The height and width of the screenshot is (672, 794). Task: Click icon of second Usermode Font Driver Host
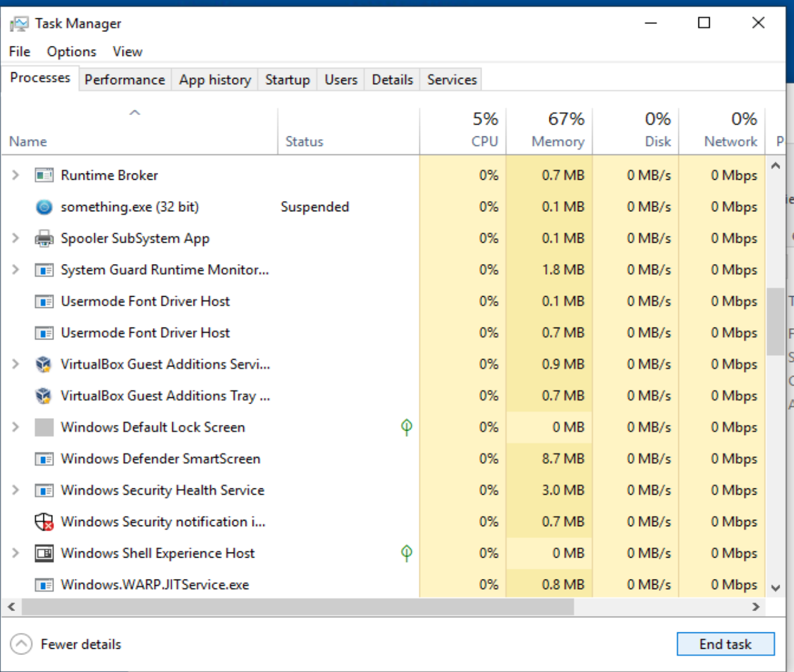click(44, 333)
